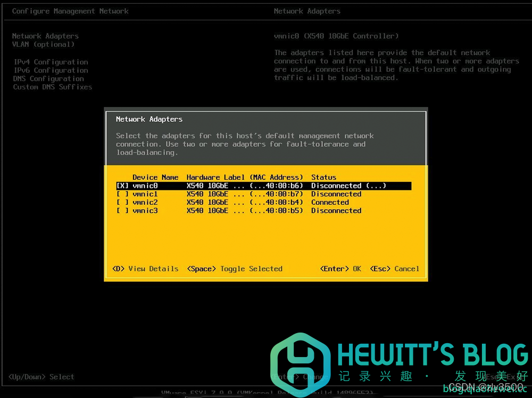Click the Device Name column header

pos(155,178)
